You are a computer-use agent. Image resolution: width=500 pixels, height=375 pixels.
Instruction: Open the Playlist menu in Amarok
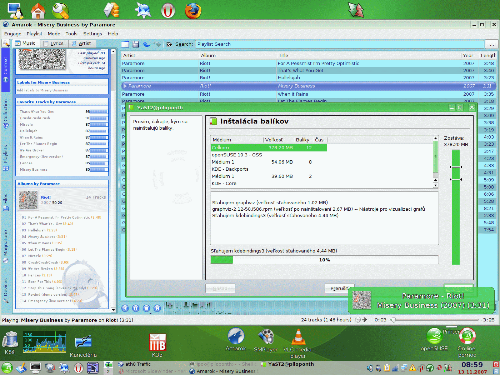34,34
